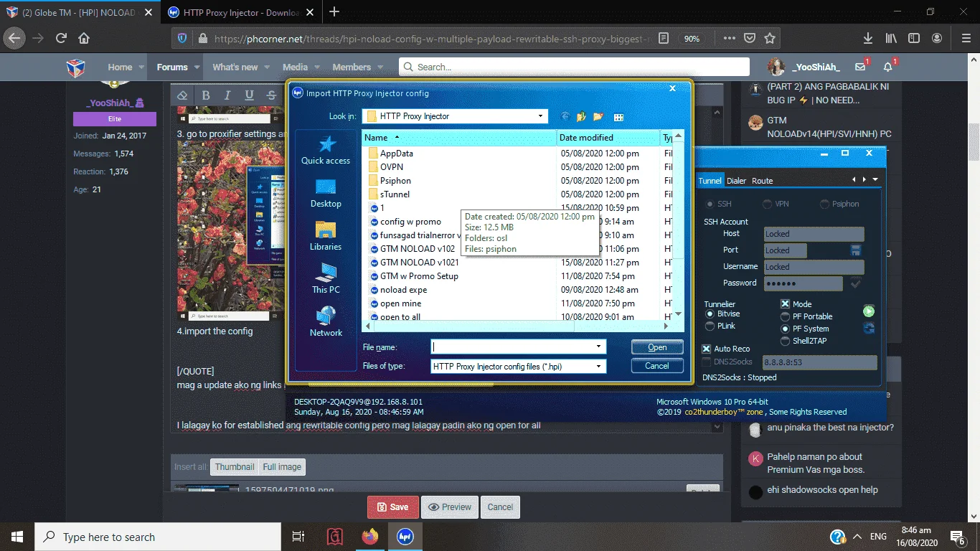Expand the Forums menu dropdown arrow

tap(197, 67)
